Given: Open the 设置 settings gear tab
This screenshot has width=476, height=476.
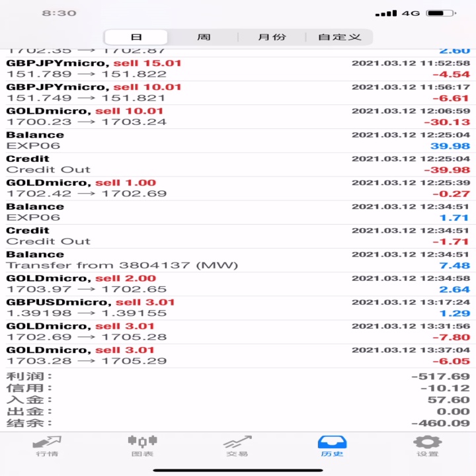Looking at the screenshot, I should [x=428, y=446].
